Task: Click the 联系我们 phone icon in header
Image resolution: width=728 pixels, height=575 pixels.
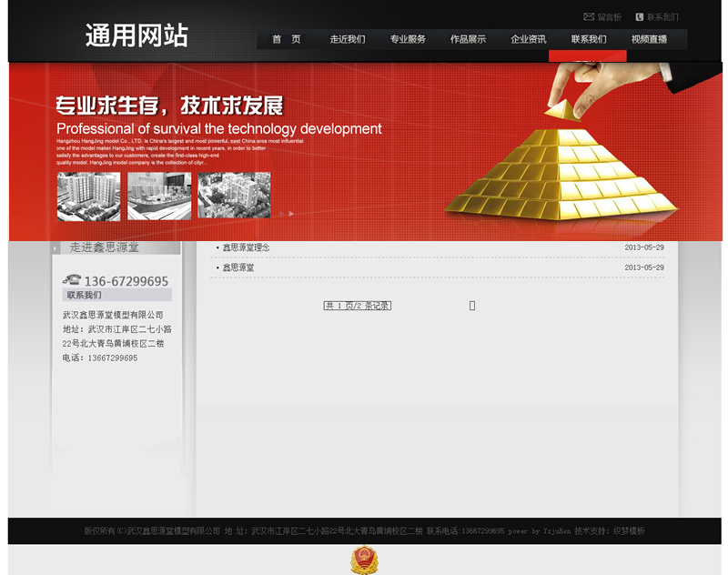Action: (640, 17)
